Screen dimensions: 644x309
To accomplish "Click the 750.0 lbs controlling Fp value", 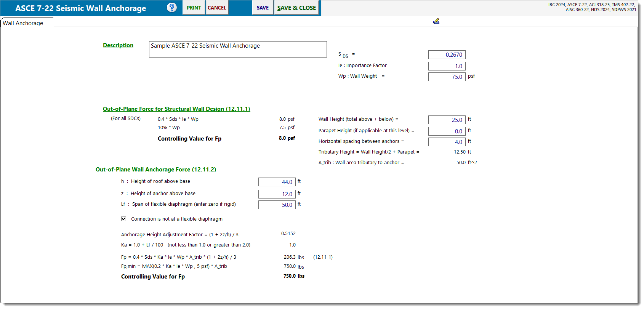I will click(294, 276).
